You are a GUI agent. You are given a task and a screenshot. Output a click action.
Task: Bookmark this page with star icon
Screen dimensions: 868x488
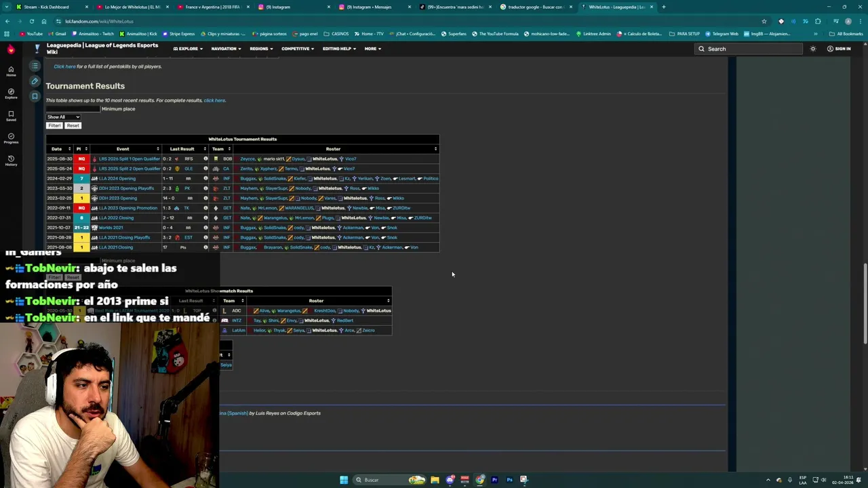(x=764, y=21)
